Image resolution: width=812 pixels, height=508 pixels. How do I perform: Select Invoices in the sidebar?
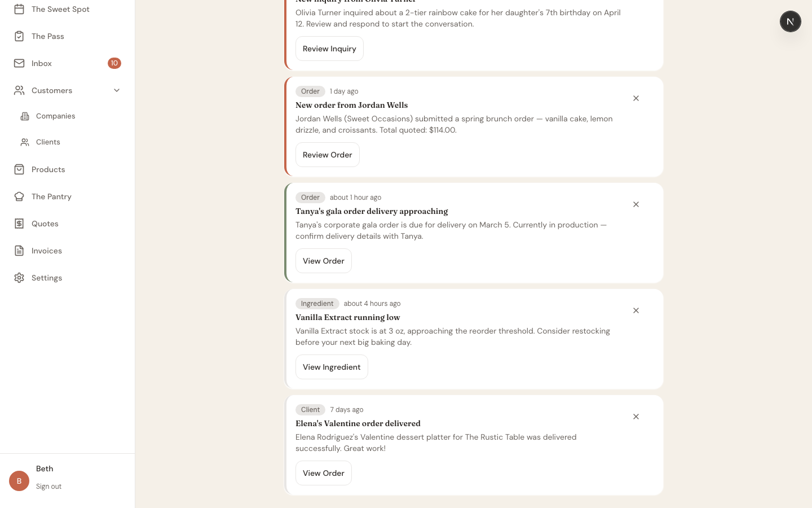pyautogui.click(x=47, y=251)
